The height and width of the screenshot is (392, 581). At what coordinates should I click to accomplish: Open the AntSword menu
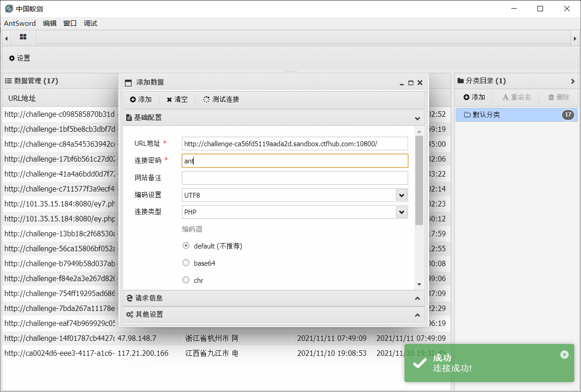point(20,23)
